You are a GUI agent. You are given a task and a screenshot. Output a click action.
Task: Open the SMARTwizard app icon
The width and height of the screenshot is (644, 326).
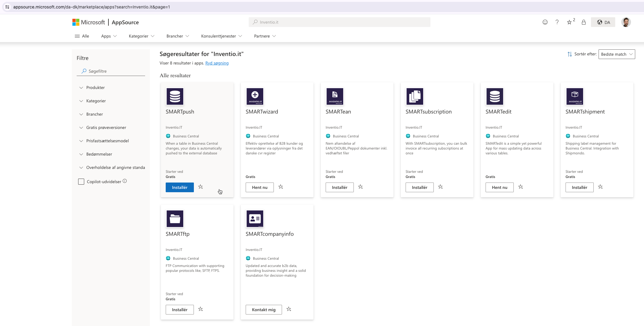coord(255,96)
